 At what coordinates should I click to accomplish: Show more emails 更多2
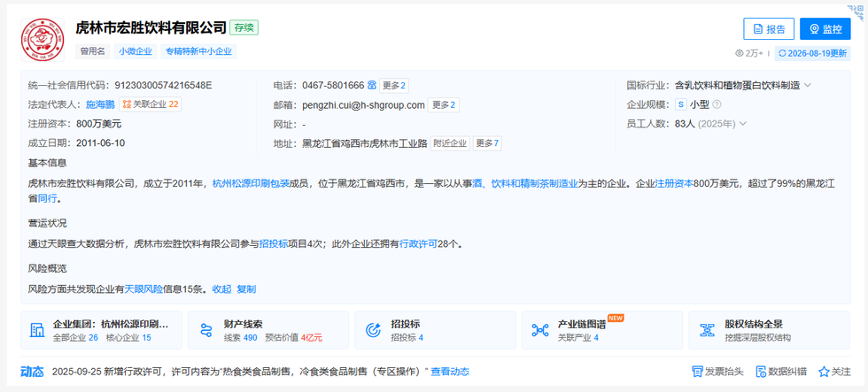444,105
